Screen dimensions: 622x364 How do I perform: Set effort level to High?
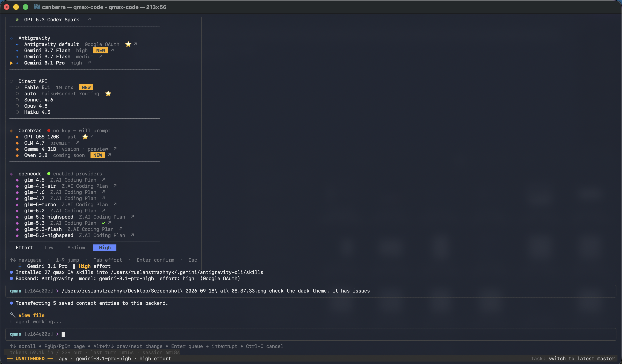105,248
